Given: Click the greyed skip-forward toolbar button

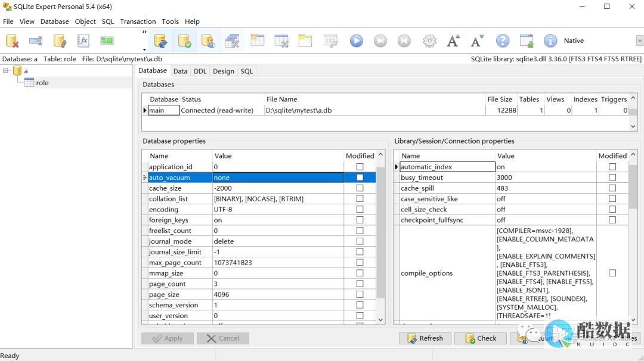Looking at the screenshot, I should pyautogui.click(x=380, y=41).
